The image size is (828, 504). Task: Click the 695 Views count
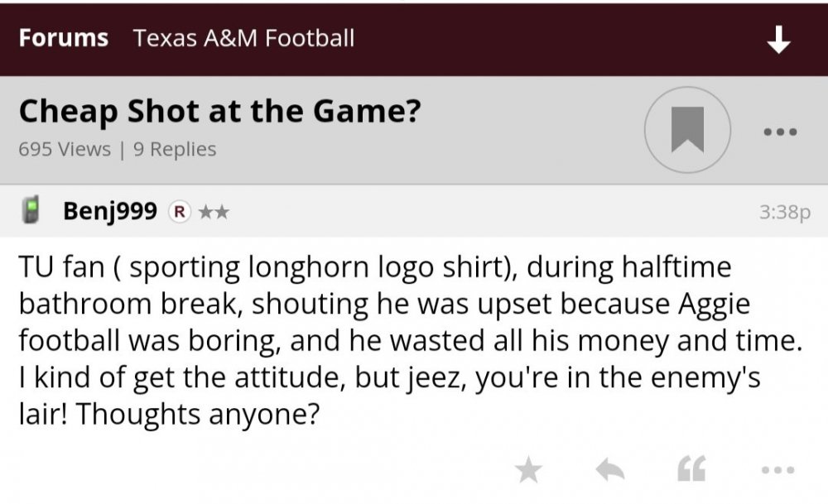pos(64,150)
